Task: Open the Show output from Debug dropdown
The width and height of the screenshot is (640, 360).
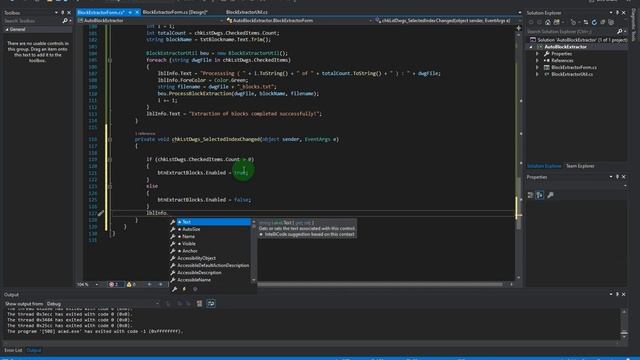Action: (103, 304)
